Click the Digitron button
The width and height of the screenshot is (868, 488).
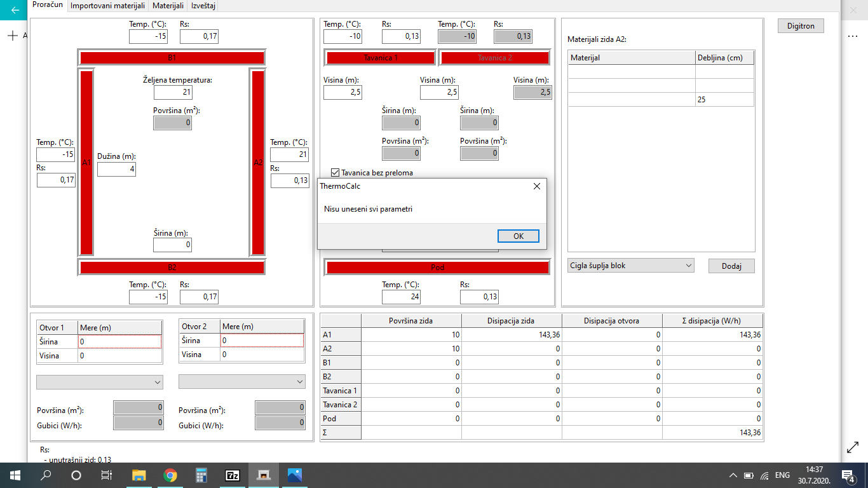point(801,25)
